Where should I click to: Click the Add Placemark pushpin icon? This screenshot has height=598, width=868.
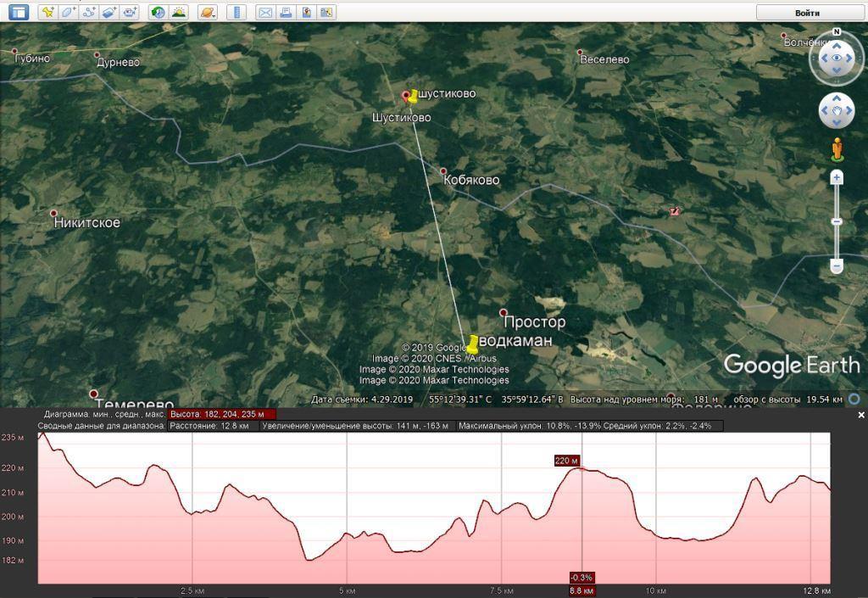[x=48, y=12]
